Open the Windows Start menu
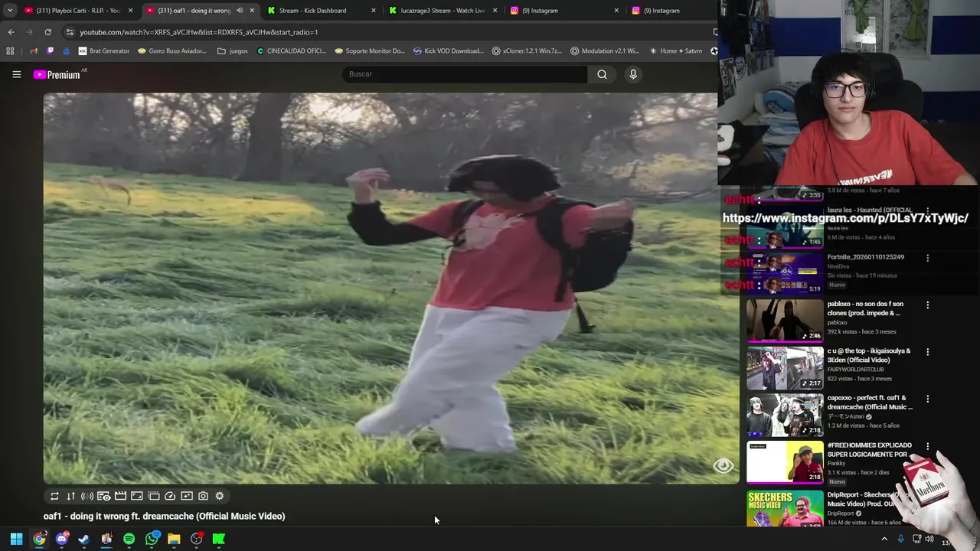 tap(16, 539)
